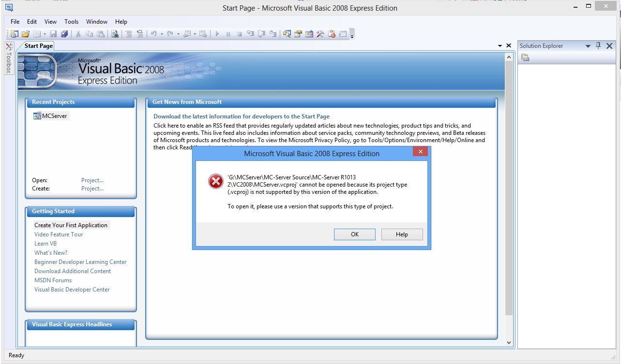
Task: Open the active files dropdown arrow beside Start Page
Action: pos(500,45)
